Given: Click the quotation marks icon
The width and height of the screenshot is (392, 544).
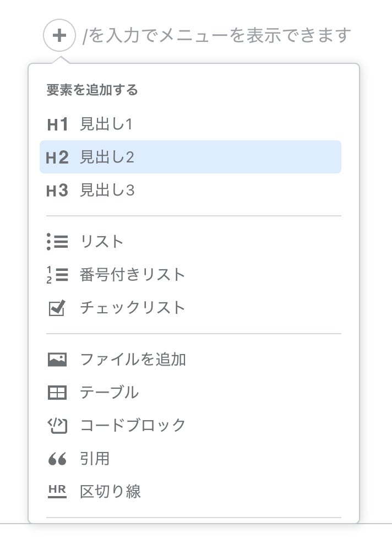Looking at the screenshot, I should click(x=57, y=458).
